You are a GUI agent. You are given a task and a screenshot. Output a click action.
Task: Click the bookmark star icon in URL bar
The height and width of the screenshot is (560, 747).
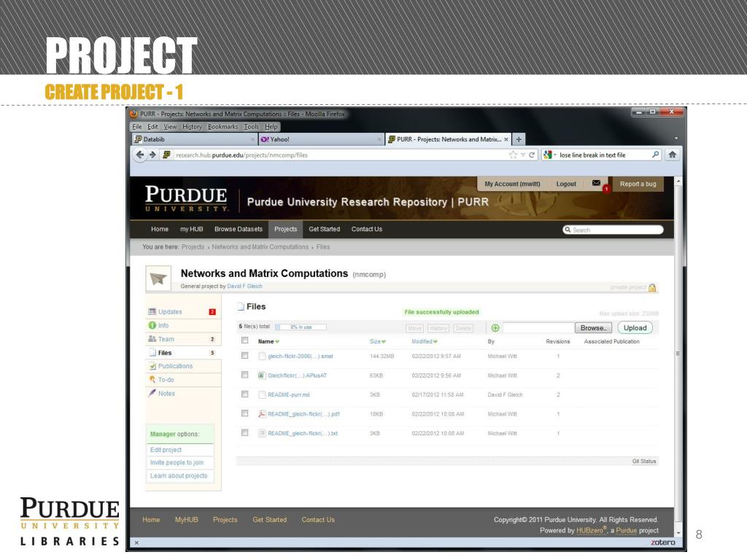click(513, 155)
